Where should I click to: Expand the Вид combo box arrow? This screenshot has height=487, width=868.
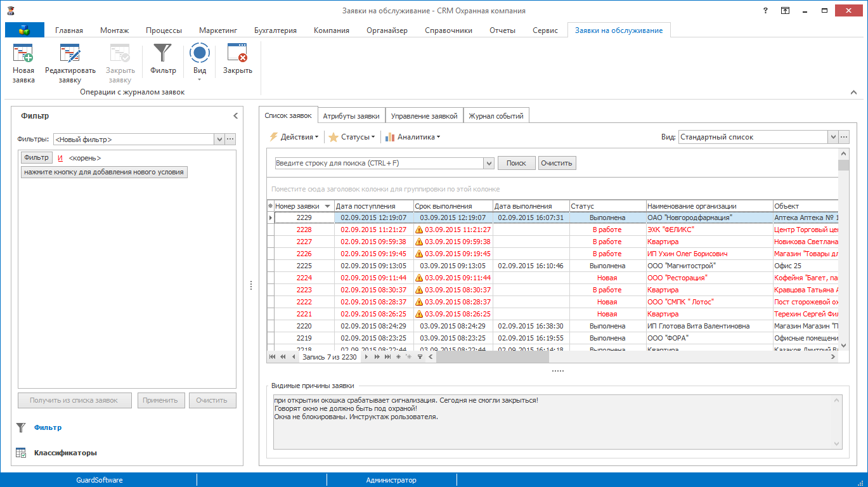tap(832, 137)
